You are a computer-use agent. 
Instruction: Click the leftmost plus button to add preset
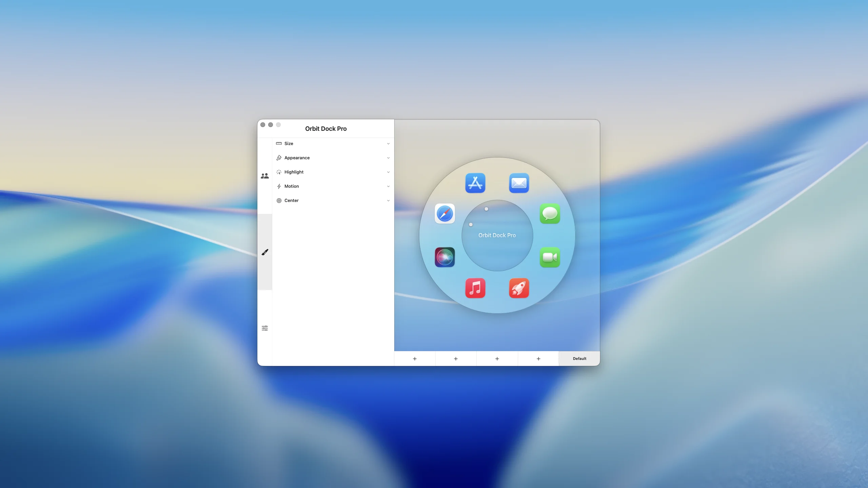coord(414,359)
